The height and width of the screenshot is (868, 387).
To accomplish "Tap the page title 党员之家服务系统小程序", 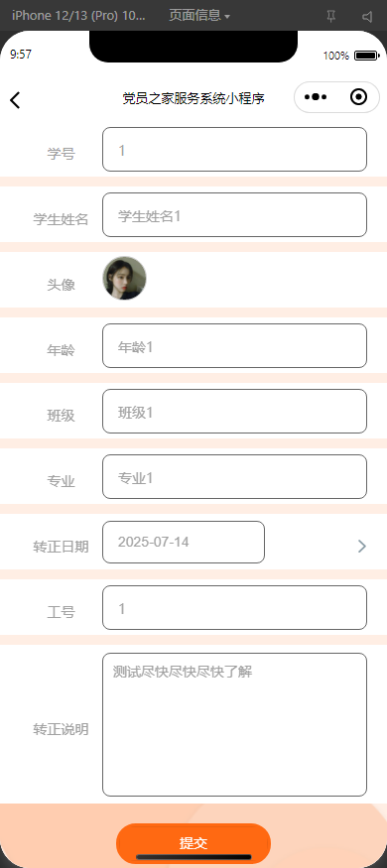I will (193, 98).
